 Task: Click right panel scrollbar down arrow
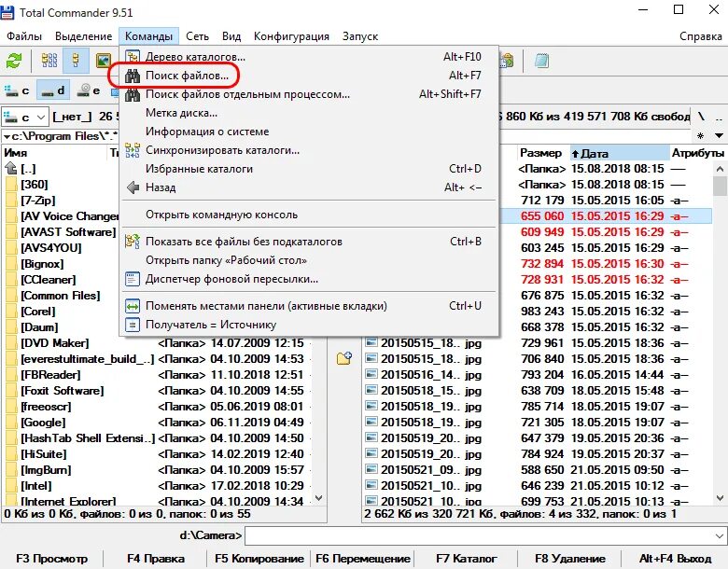coord(721,498)
